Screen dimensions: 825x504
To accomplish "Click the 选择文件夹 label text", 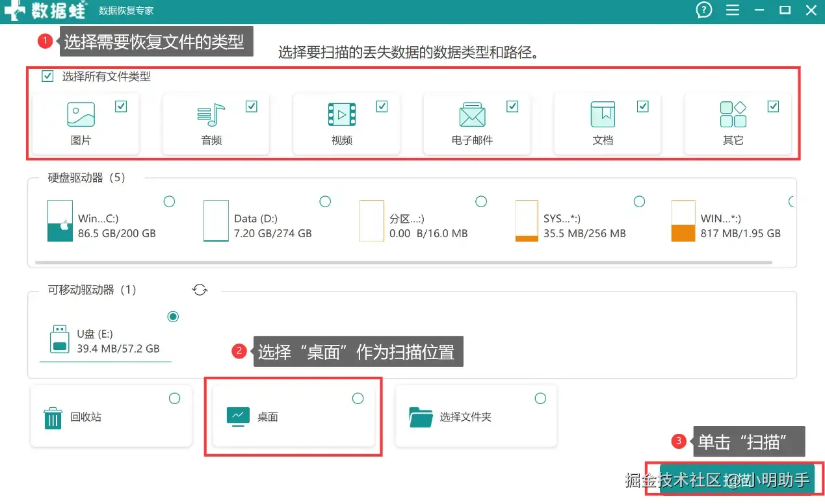I will (x=465, y=417).
